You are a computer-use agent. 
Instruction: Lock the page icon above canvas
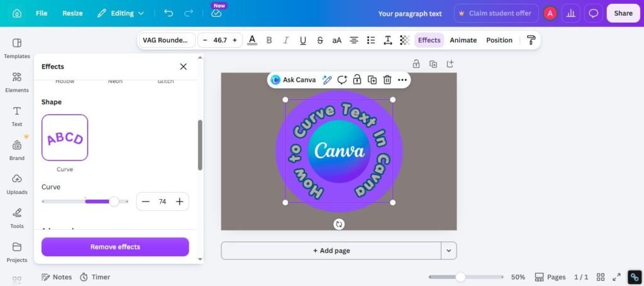click(416, 64)
